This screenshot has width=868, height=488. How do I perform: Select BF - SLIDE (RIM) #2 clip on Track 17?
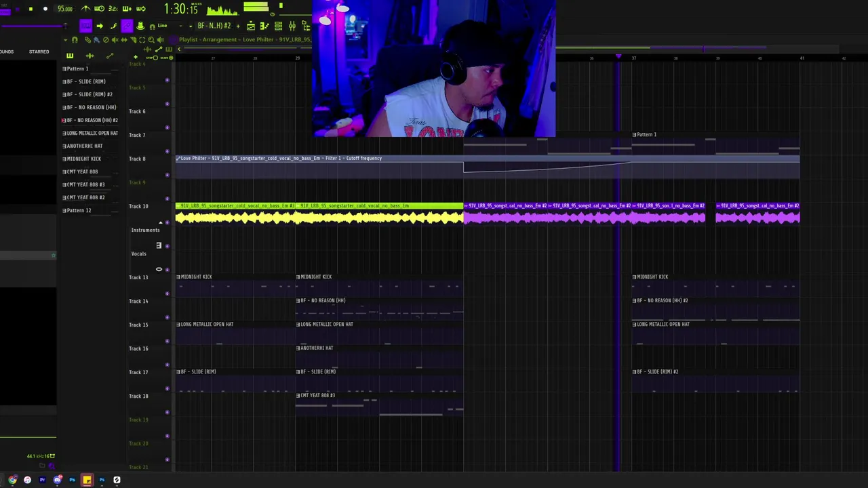pyautogui.click(x=716, y=381)
